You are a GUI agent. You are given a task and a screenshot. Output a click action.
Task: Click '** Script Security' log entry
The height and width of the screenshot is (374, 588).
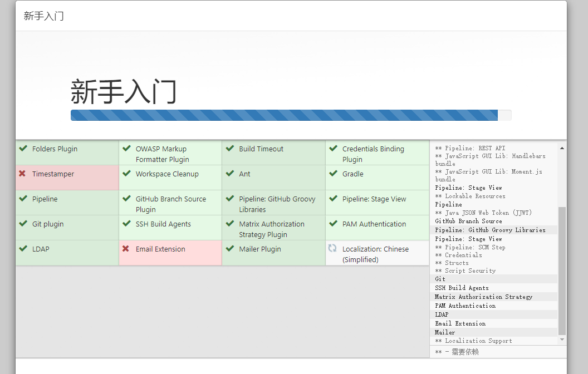[x=465, y=270]
